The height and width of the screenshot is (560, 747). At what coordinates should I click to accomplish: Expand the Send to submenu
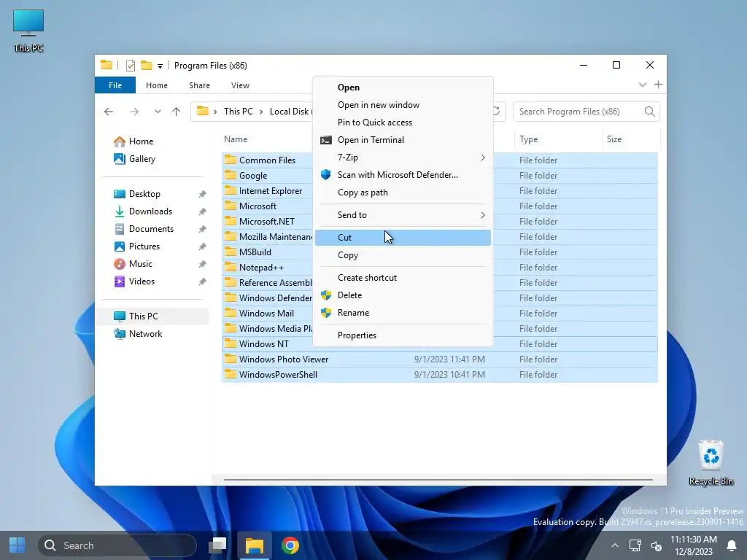tap(403, 215)
